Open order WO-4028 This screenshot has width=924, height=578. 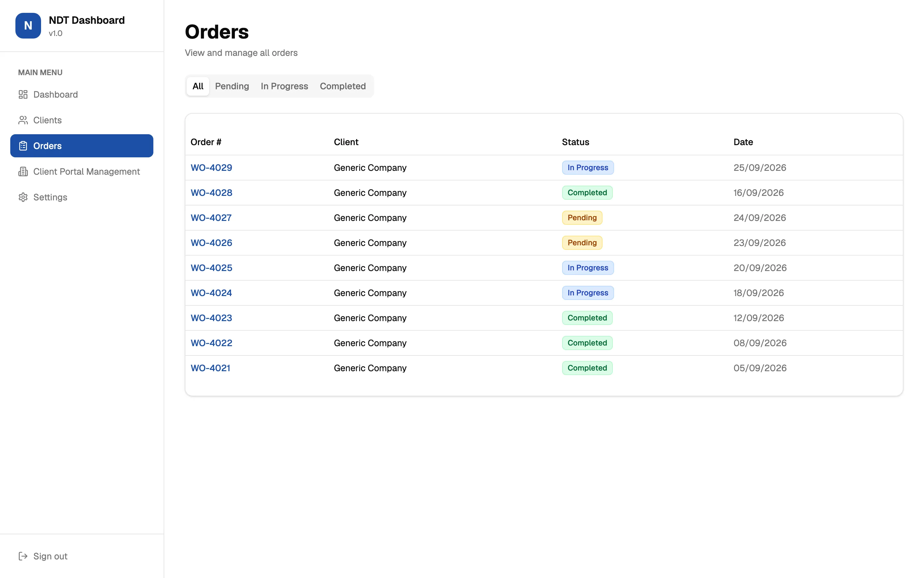pyautogui.click(x=211, y=193)
